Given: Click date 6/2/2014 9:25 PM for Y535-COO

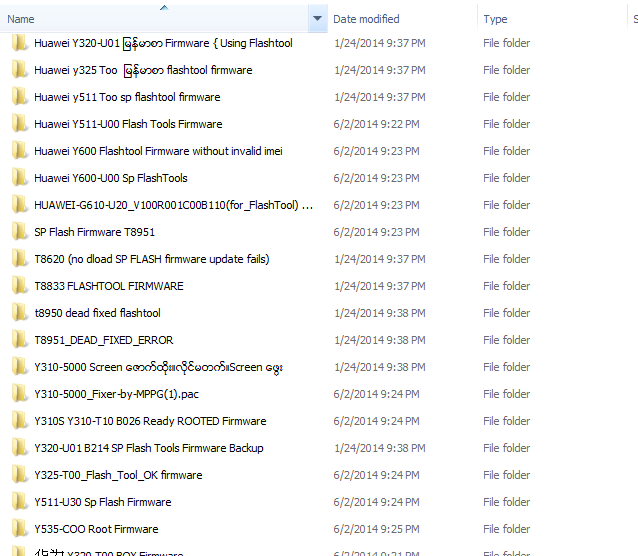Looking at the screenshot, I should [376, 529].
